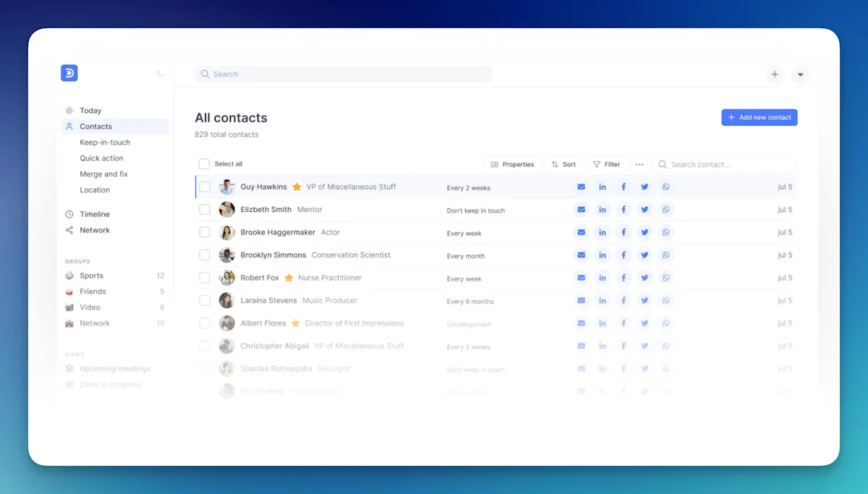Select Christopher Abigail checkbox
This screenshot has height=494, width=868.
click(205, 346)
